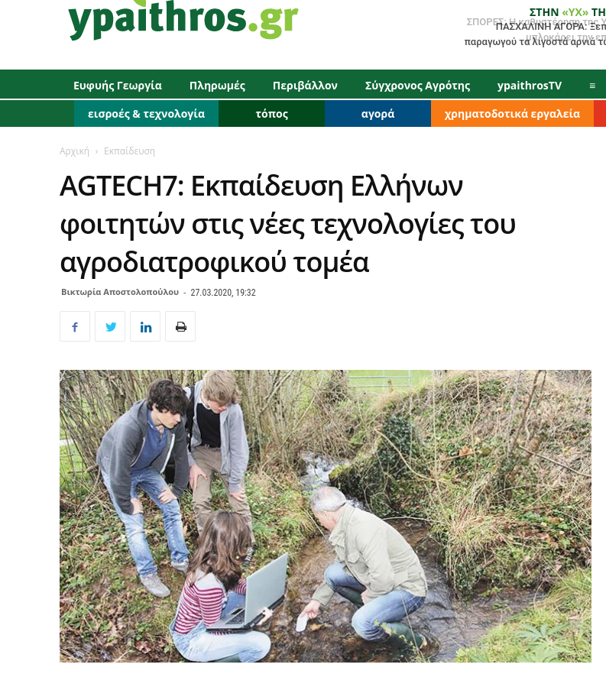Open the article's main field photo
Screen dimensions: 606x700
pyautogui.click(x=326, y=516)
